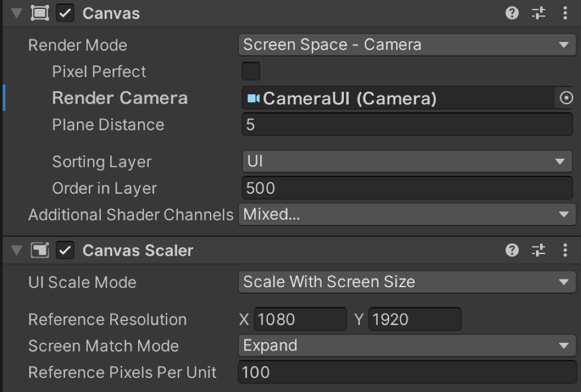The height and width of the screenshot is (392, 581).
Task: Disable the Canvas component checkbox
Action: (65, 14)
